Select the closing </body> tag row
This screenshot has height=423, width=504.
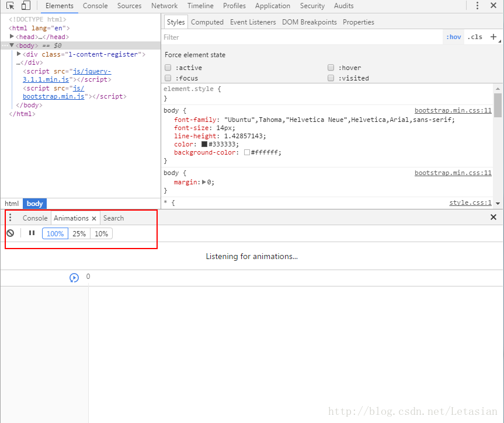point(29,105)
